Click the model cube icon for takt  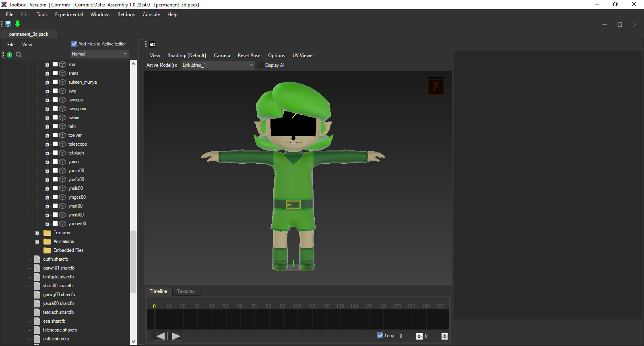62,126
